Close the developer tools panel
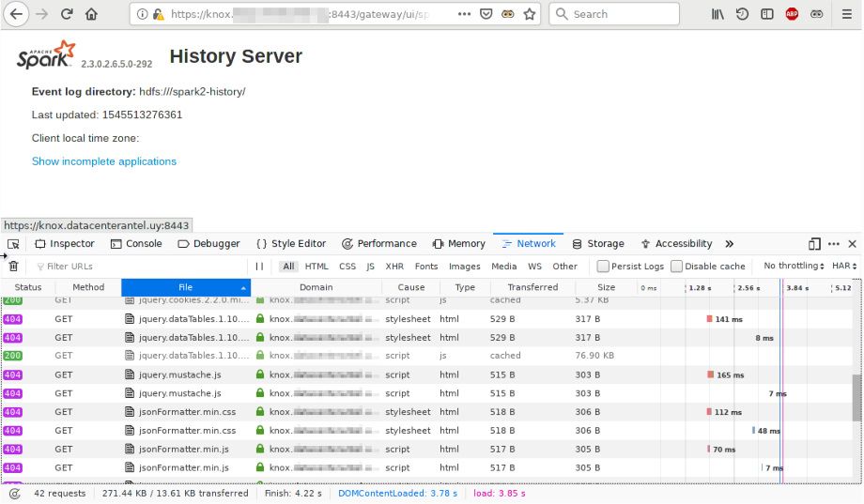 853,244
